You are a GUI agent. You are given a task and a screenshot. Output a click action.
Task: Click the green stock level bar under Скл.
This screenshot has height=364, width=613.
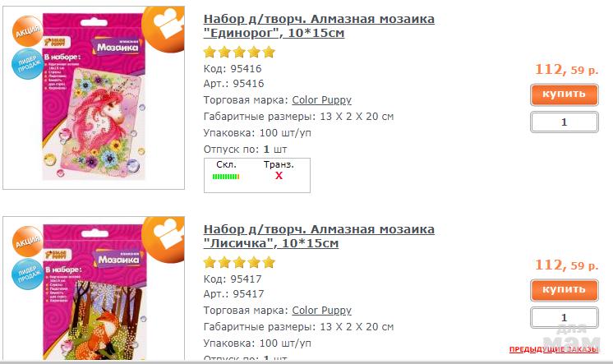pos(226,177)
